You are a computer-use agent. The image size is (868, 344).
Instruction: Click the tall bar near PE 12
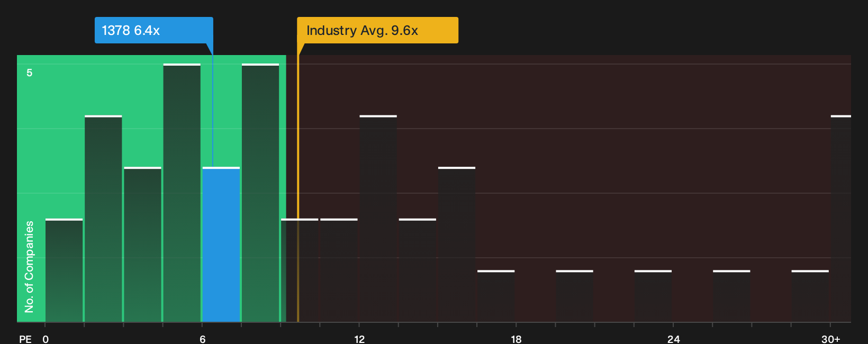click(378, 219)
